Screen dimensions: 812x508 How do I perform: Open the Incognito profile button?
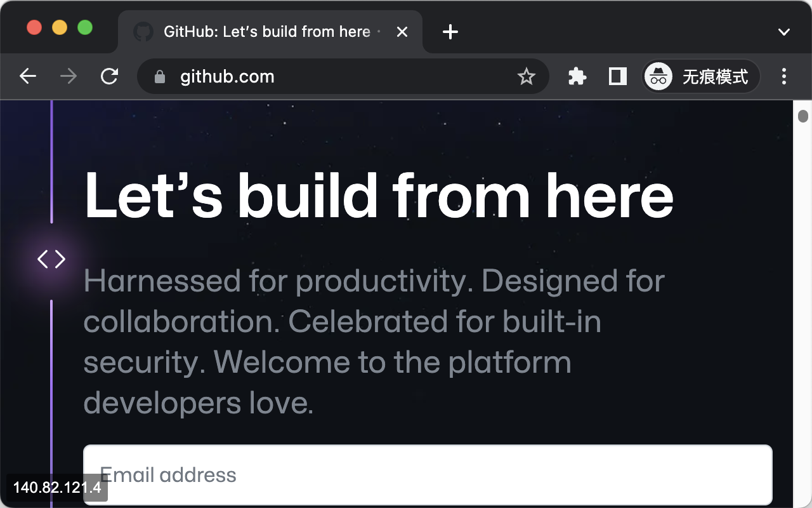click(x=701, y=77)
